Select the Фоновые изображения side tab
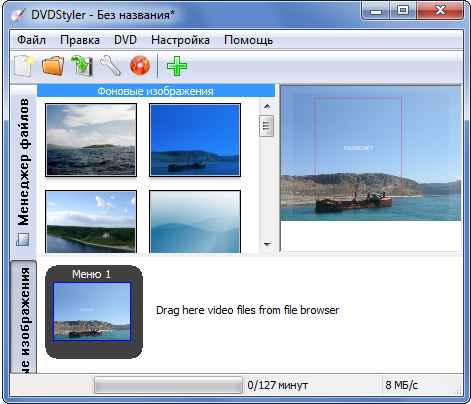 (24, 317)
